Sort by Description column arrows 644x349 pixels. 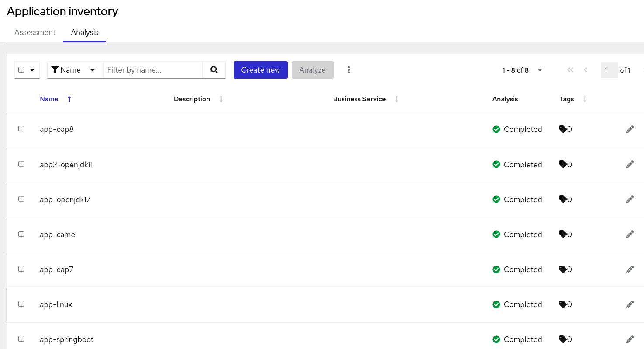[221, 99]
